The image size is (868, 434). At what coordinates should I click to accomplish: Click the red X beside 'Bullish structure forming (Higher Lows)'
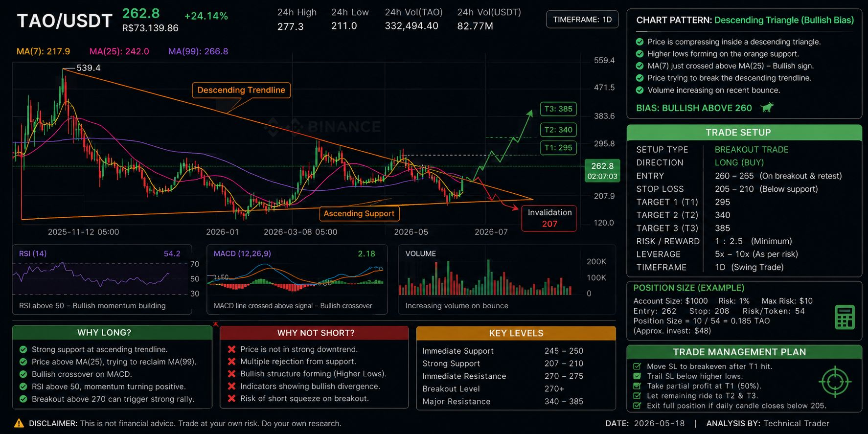click(232, 374)
